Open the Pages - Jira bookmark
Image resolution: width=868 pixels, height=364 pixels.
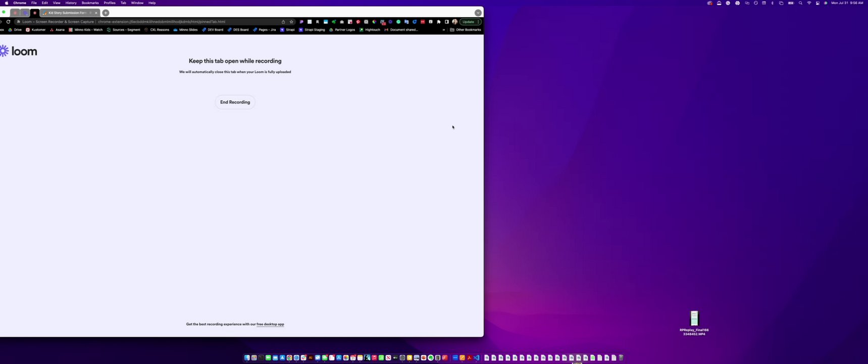click(265, 30)
